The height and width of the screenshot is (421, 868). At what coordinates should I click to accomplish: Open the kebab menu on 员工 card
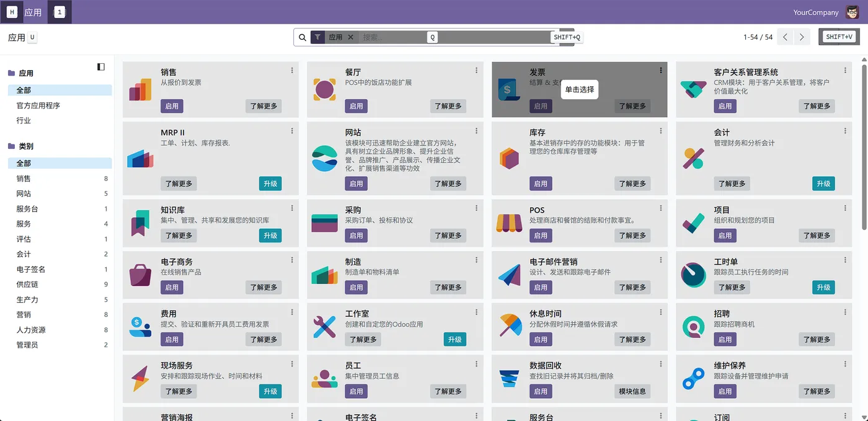pos(476,364)
